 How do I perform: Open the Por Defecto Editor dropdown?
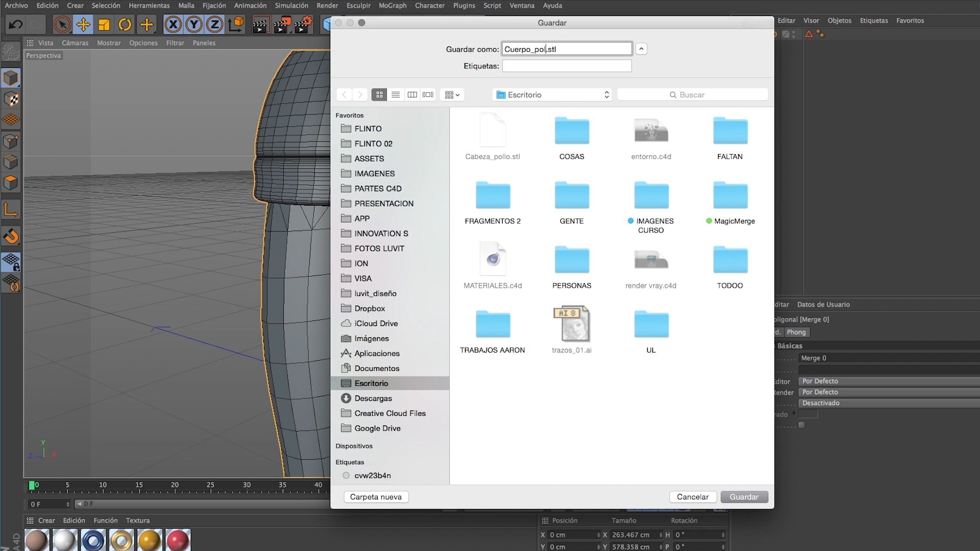point(888,381)
